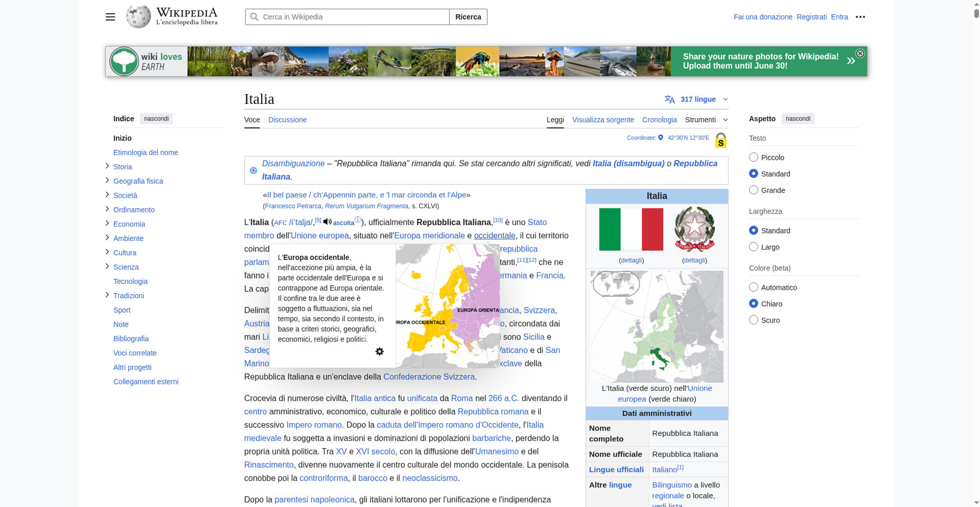
Task: Expand the Storia section in index
Action: [x=107, y=166]
